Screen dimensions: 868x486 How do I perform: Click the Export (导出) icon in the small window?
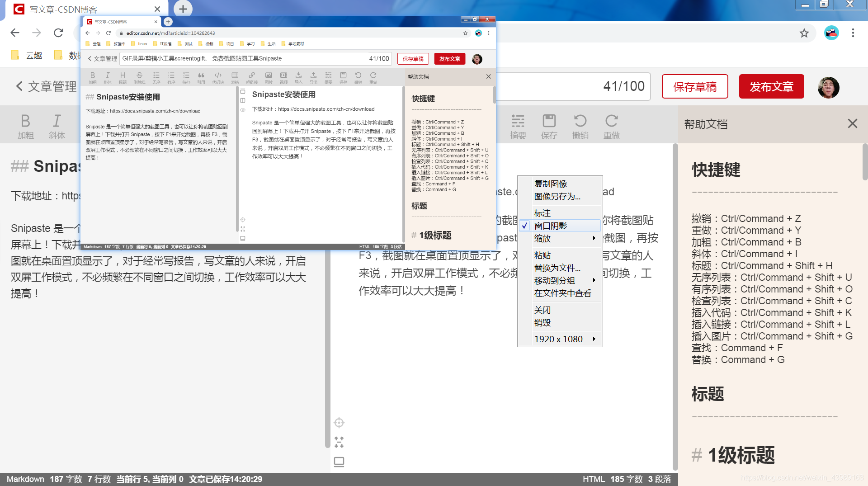313,77
